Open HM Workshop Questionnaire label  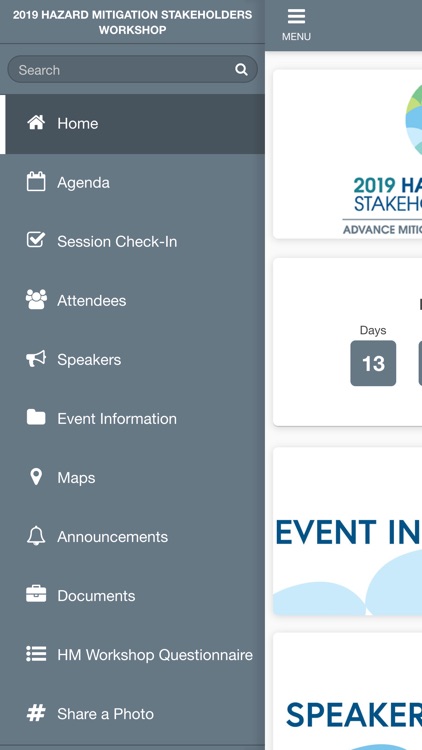click(155, 655)
